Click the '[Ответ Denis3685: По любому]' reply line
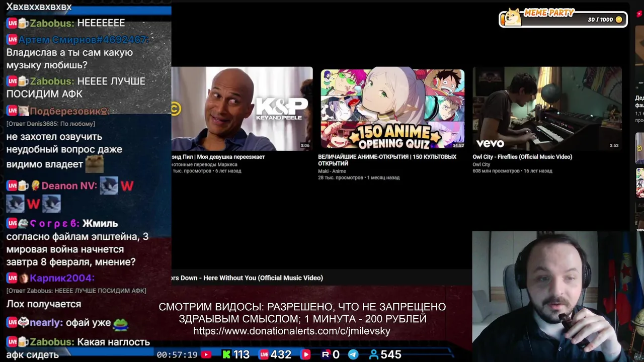Image resolution: width=644 pixels, height=362 pixels. (50, 124)
